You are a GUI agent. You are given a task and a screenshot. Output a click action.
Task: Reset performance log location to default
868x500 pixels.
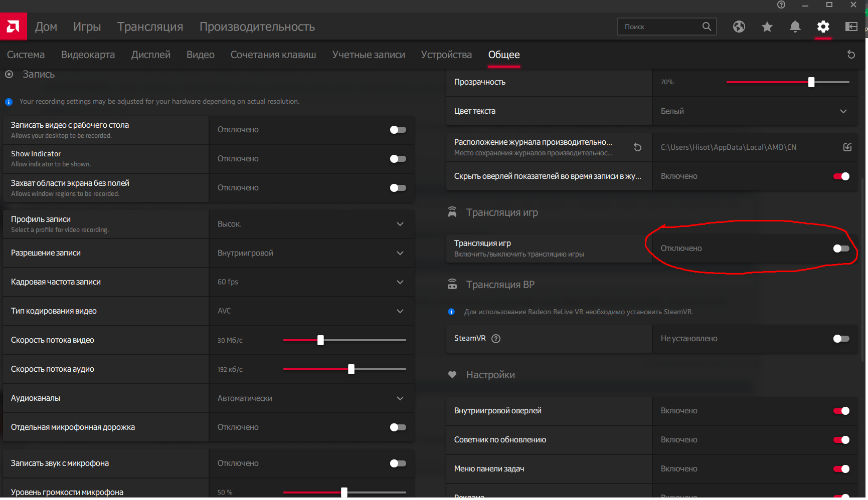pyautogui.click(x=637, y=147)
